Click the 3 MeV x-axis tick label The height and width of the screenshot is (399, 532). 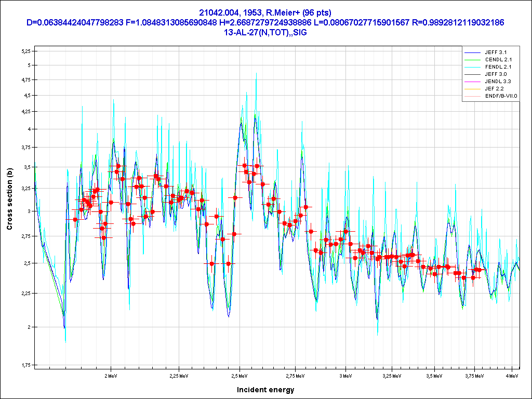point(344,375)
